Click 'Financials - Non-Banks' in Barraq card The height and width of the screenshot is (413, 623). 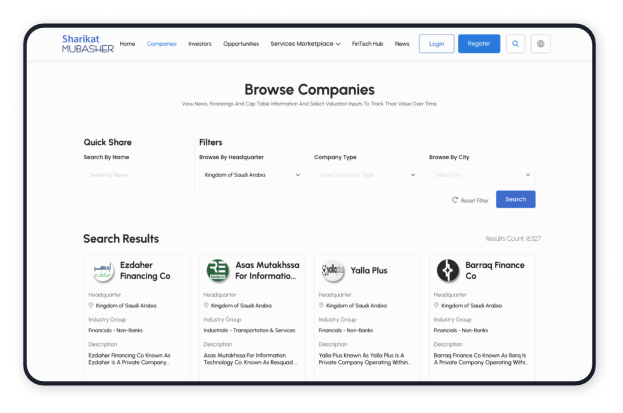[461, 330]
